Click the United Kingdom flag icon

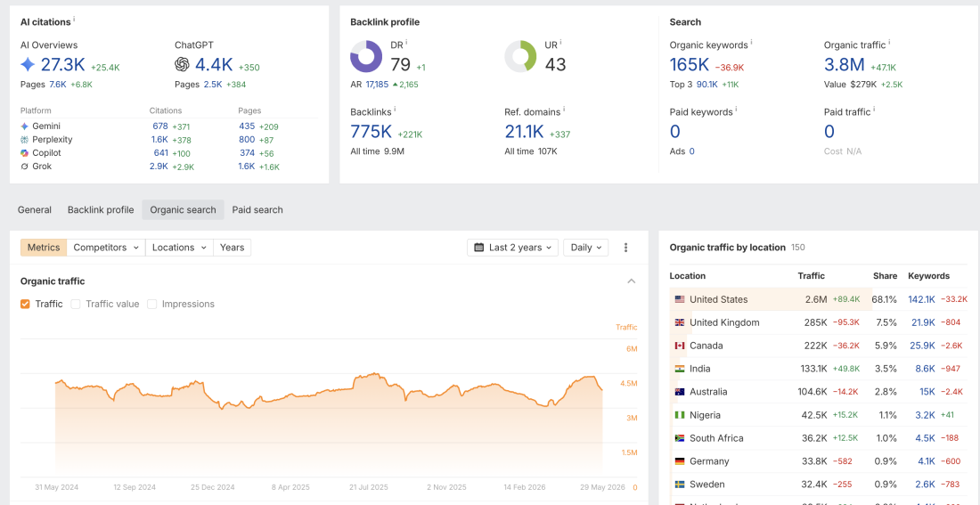point(680,322)
